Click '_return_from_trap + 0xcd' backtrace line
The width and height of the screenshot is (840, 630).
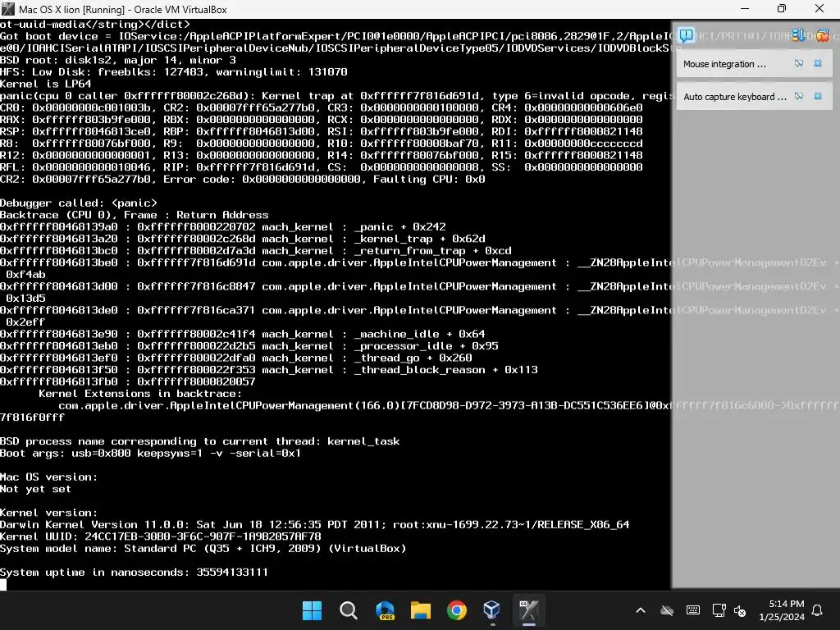[x=256, y=251]
